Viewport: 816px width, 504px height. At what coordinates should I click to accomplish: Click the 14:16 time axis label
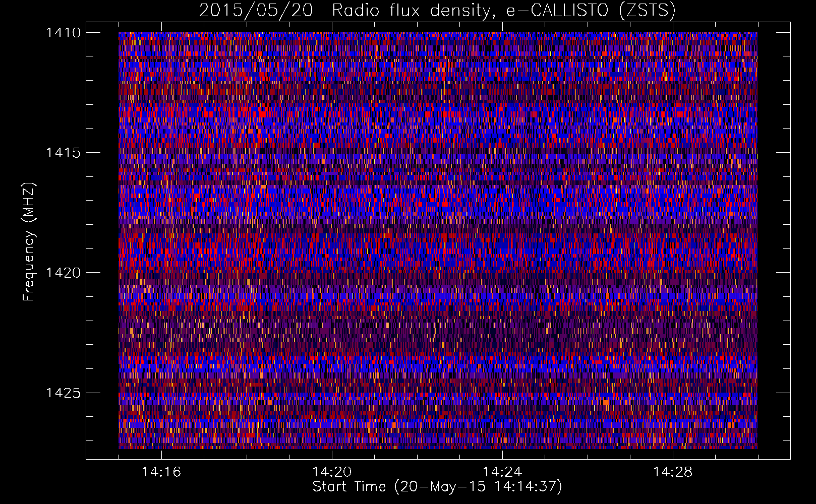point(161,472)
